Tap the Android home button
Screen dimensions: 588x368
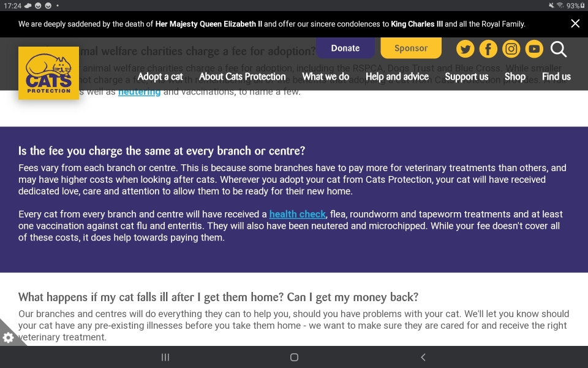[294, 357]
